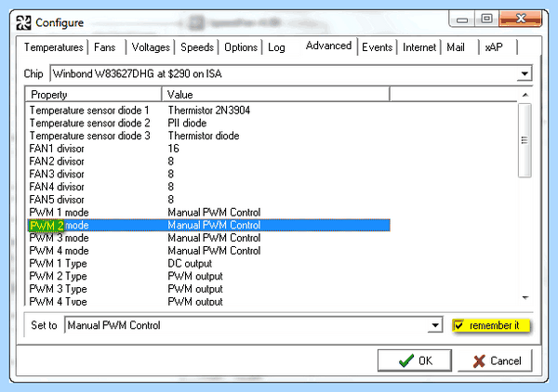Click the DC output value
The image size is (558, 392).
click(190, 264)
